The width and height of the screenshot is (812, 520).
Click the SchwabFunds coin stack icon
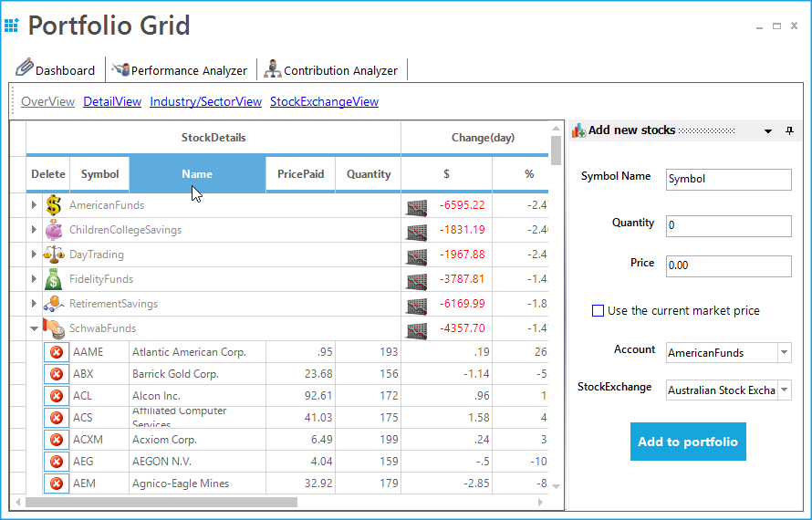(x=54, y=328)
